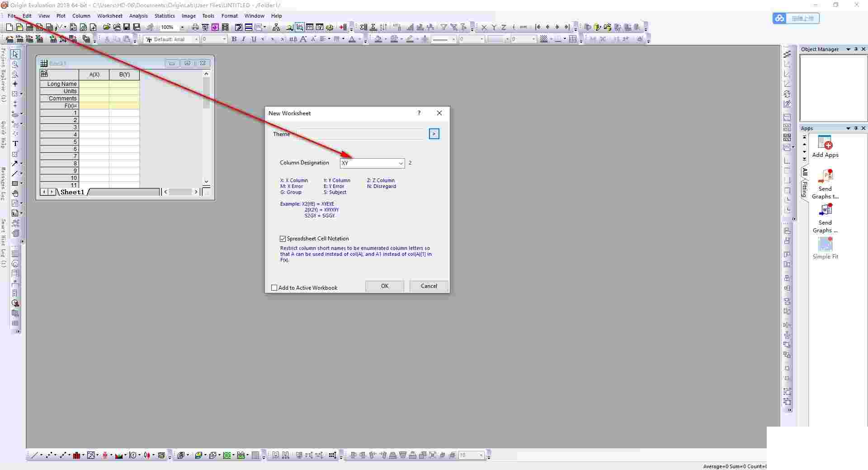
Task: Click the line plot icon in bottom toolbar
Action: click(34, 455)
